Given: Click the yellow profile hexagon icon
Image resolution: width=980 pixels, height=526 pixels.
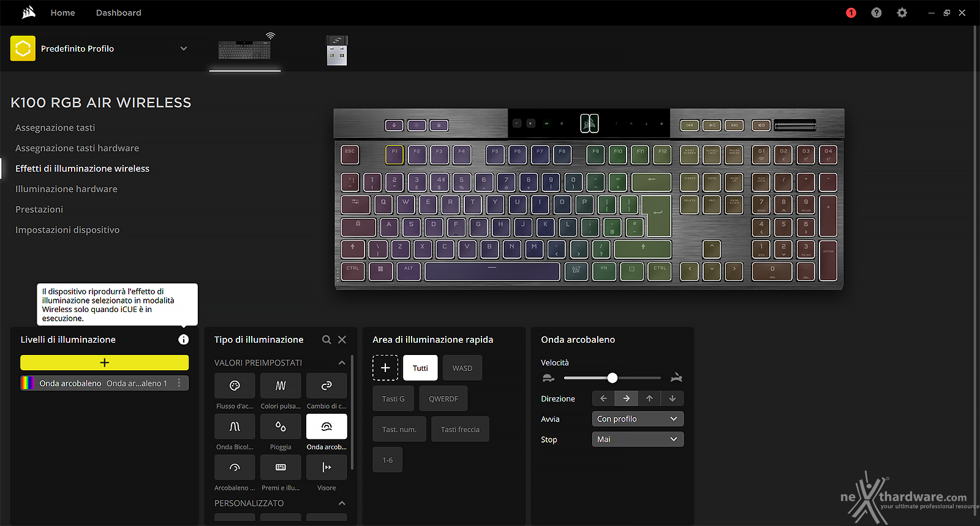Looking at the screenshot, I should pyautogui.click(x=23, y=48).
